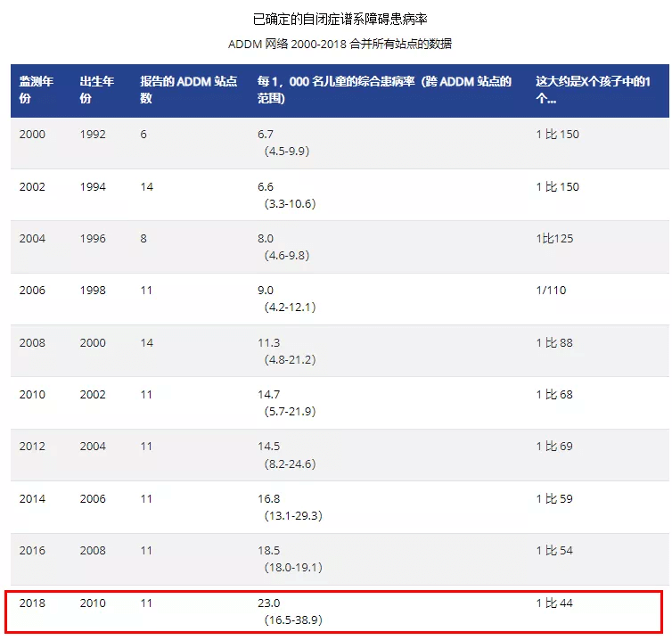Click the prevalence value 8.0
The width and height of the screenshot is (672, 640).
click(x=266, y=239)
